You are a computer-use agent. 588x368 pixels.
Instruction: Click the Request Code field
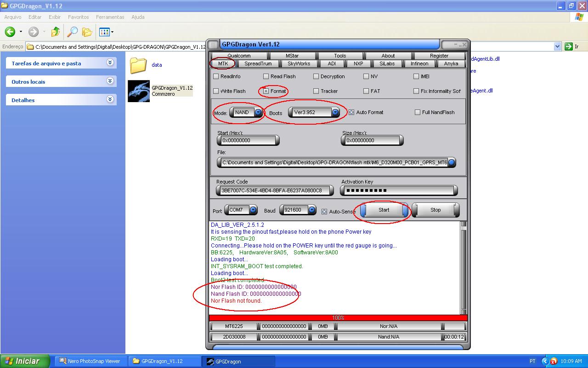(x=275, y=190)
